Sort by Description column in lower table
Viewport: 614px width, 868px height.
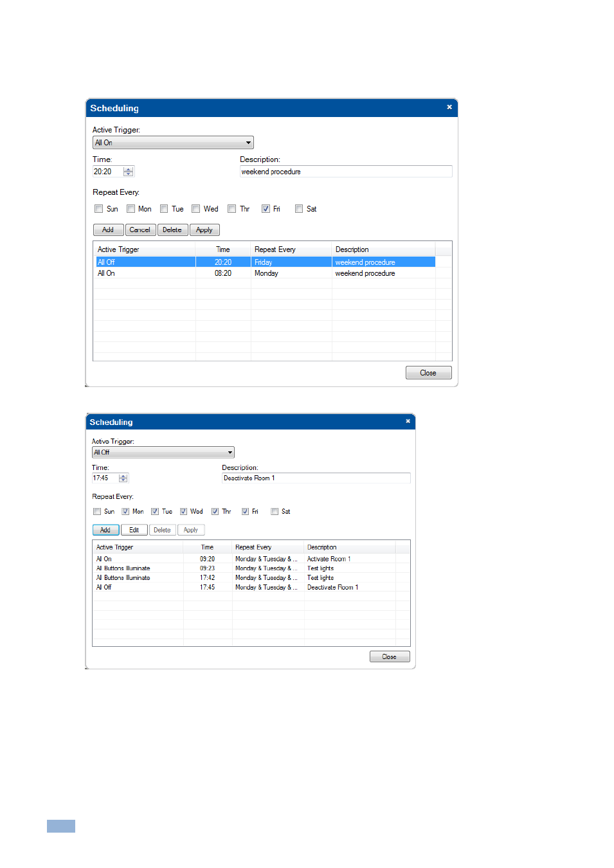[350, 547]
